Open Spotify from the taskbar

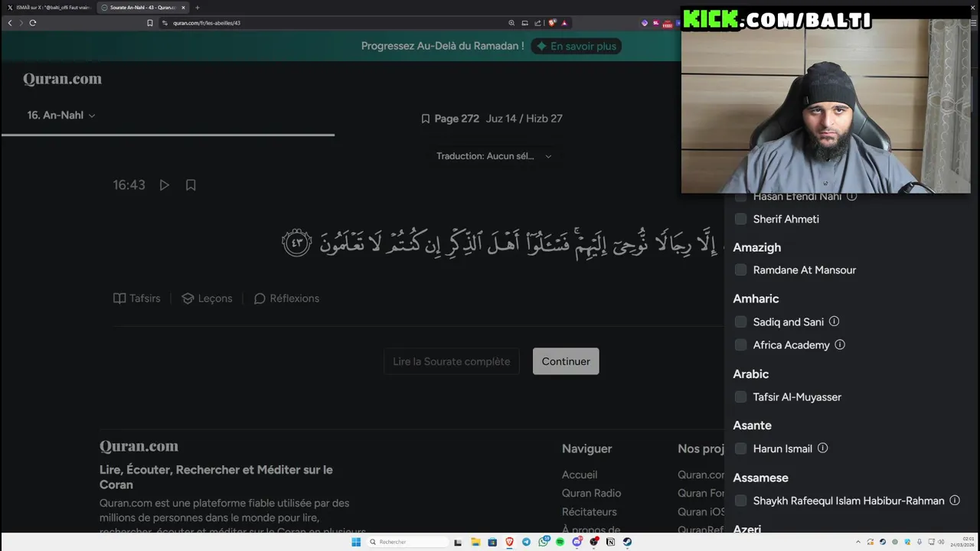tap(560, 542)
